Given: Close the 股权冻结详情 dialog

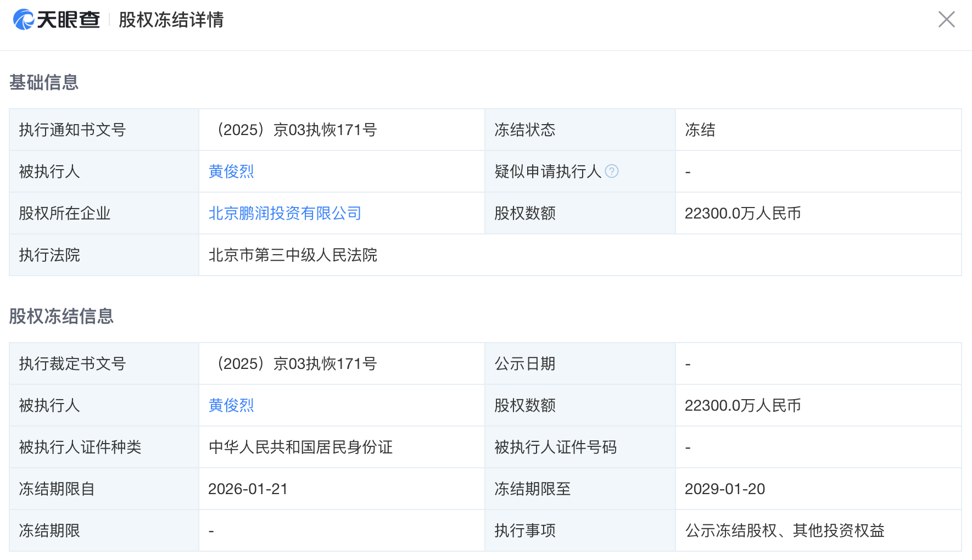Looking at the screenshot, I should click(947, 19).
